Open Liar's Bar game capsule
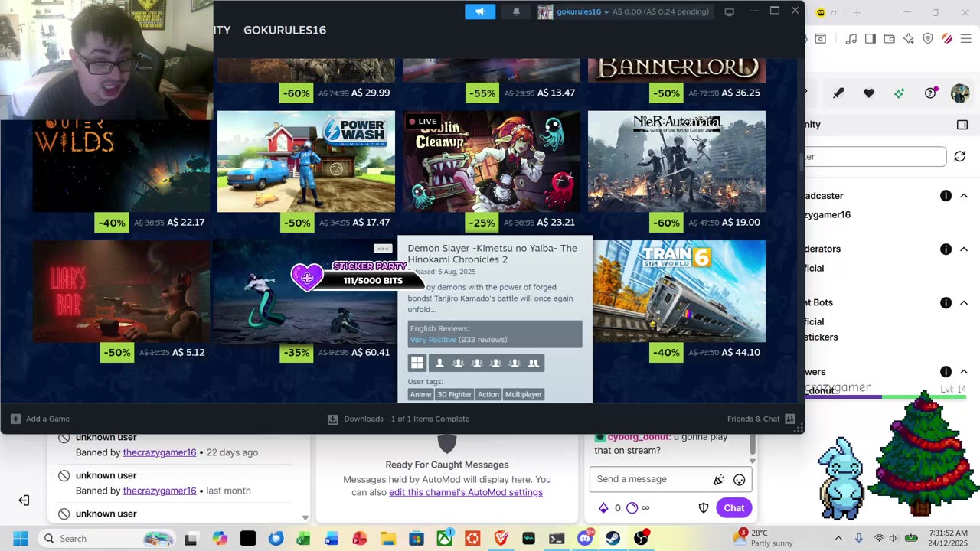980x551 pixels. click(x=121, y=292)
